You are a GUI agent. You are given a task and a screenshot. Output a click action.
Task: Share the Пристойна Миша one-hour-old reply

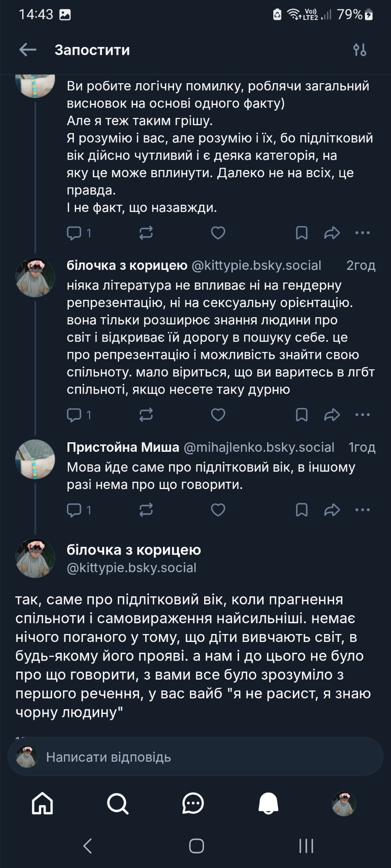pos(332,510)
